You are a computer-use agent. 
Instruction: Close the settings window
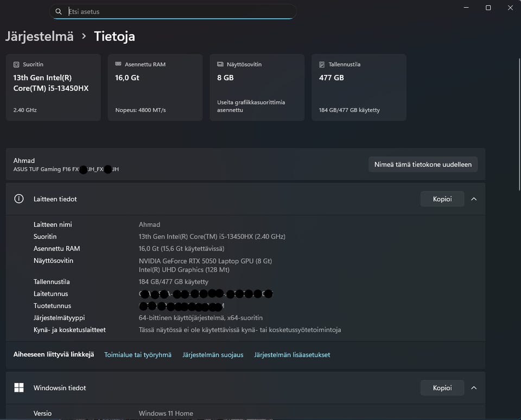pos(510,8)
